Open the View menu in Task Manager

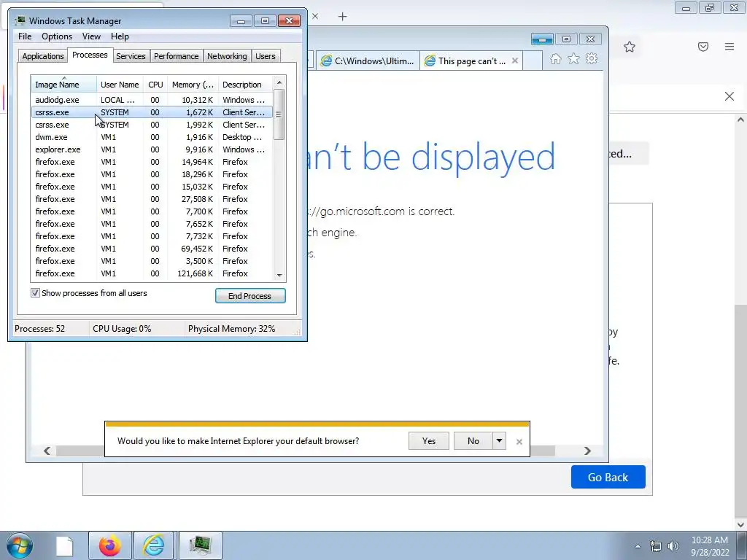pos(91,36)
